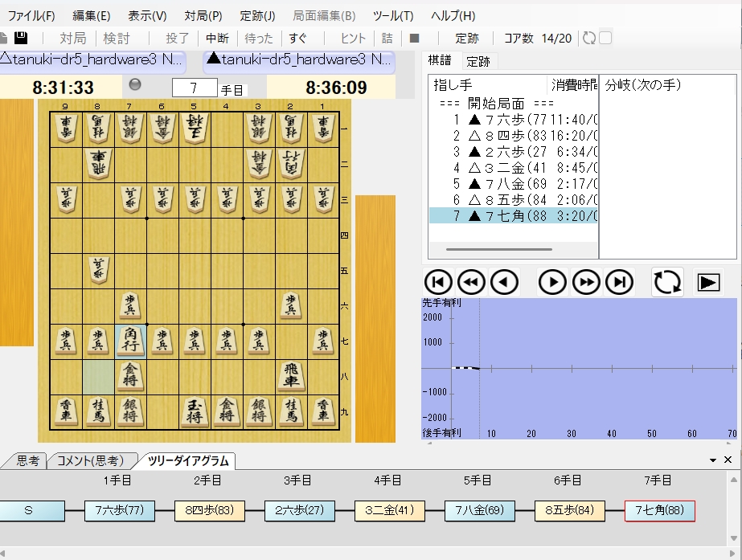Jump to the last move
Viewport: 742px width, 560px height.
pos(619,282)
